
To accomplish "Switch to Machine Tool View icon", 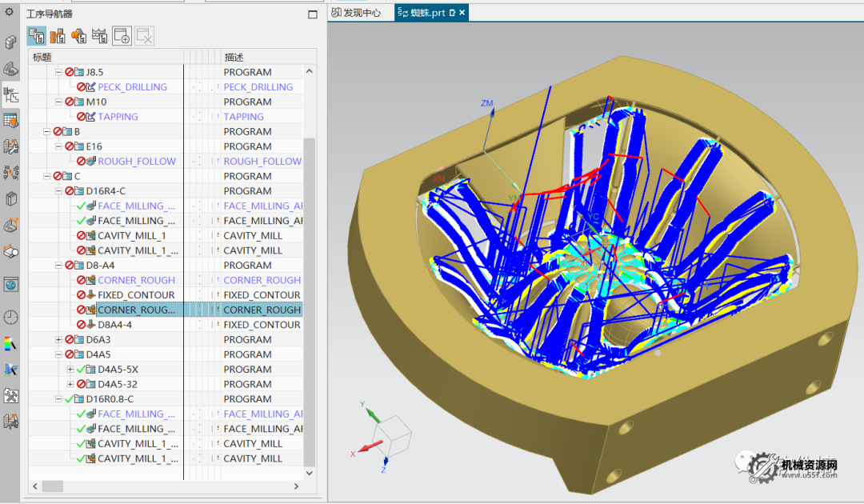I will coord(58,35).
